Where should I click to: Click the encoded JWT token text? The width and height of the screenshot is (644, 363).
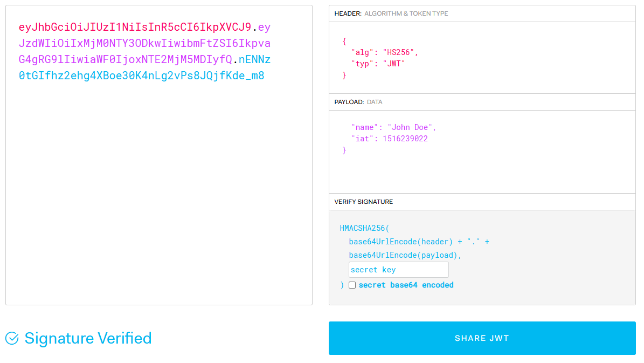(146, 51)
